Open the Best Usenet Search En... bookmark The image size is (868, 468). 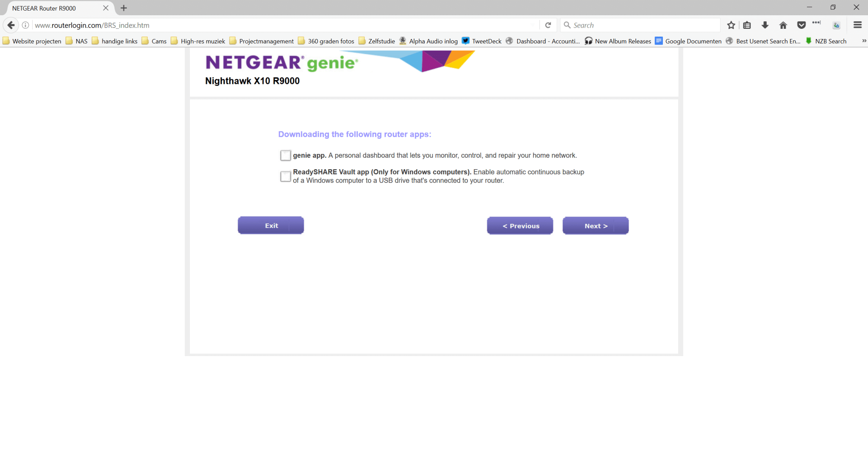[763, 41]
